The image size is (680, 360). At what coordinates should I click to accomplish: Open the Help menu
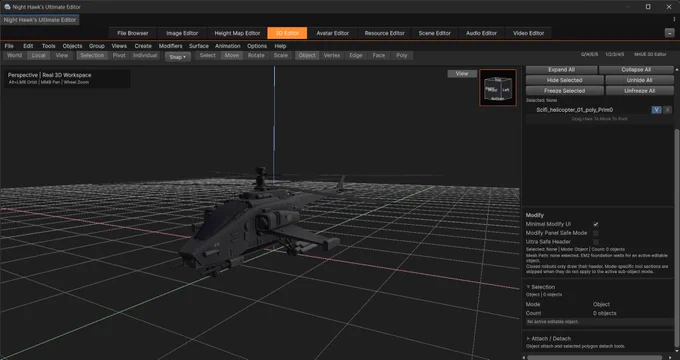tap(281, 46)
